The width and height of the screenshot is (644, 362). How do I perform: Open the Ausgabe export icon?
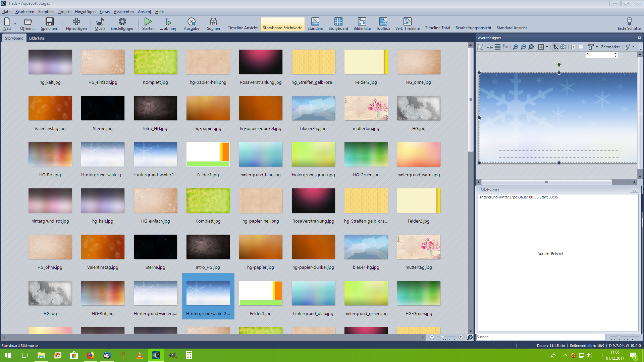pyautogui.click(x=191, y=22)
